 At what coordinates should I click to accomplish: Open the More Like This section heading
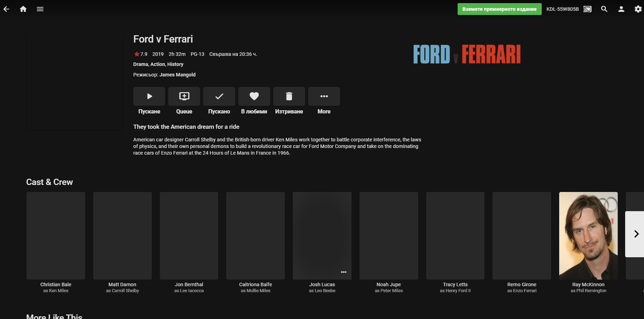pos(54,316)
